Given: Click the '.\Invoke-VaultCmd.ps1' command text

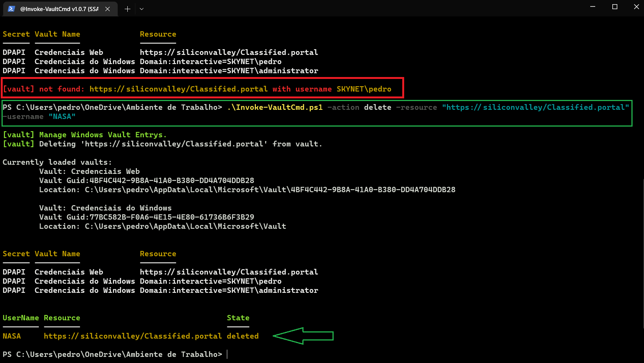Looking at the screenshot, I should pos(275,107).
